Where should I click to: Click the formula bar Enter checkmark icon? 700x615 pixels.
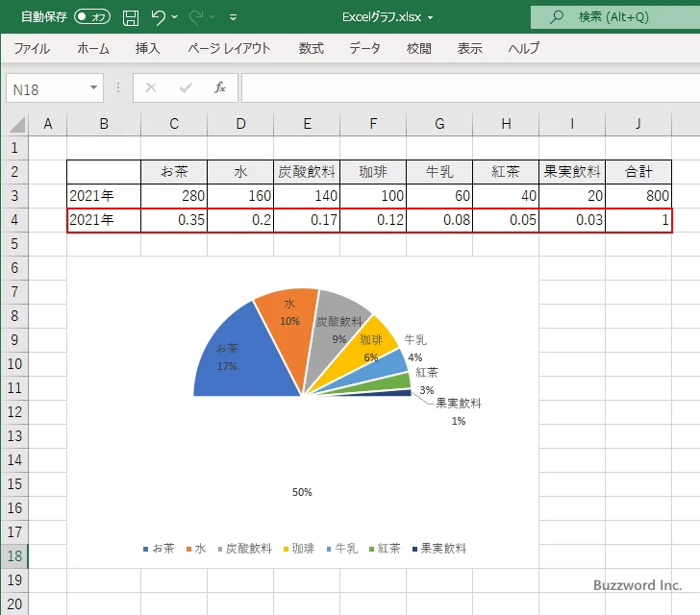186,87
